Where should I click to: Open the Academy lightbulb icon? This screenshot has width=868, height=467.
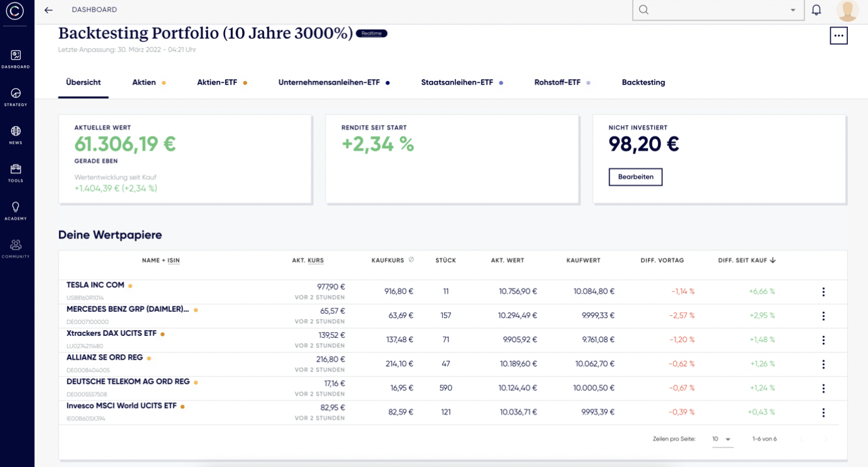(16, 207)
